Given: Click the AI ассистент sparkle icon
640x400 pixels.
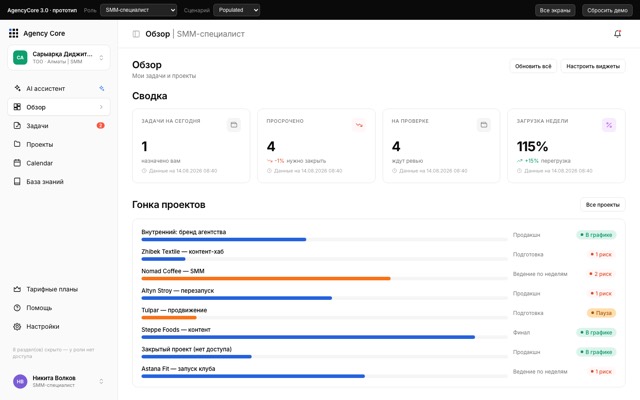Looking at the screenshot, I should (x=17, y=88).
